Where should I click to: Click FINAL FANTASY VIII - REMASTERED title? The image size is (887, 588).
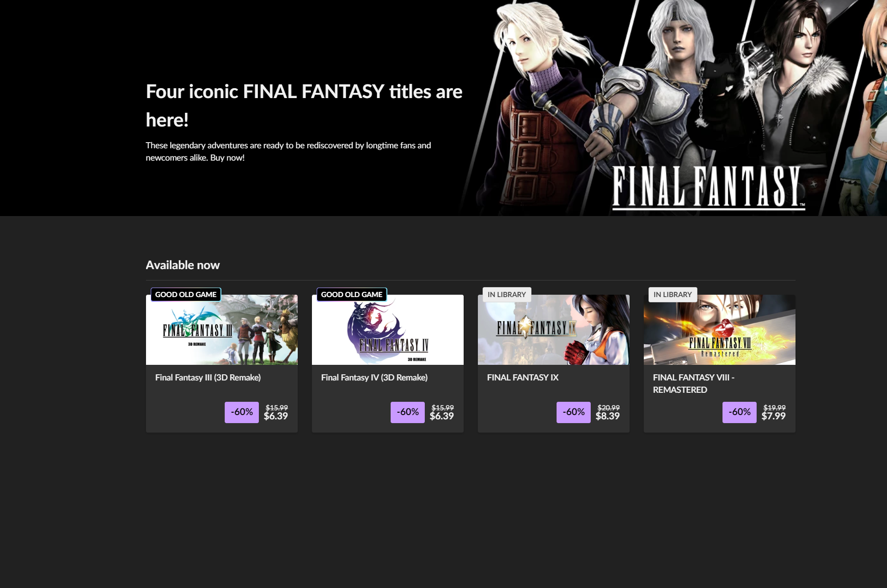point(694,384)
